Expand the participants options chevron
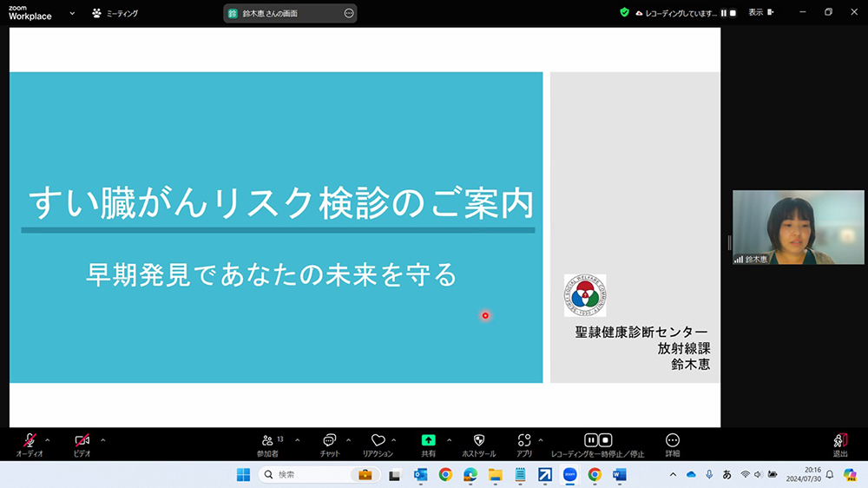The image size is (868, 488). (x=297, y=439)
